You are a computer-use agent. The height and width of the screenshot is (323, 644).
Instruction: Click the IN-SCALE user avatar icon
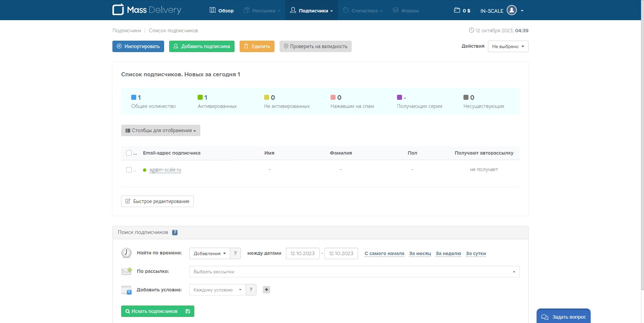pos(511,10)
